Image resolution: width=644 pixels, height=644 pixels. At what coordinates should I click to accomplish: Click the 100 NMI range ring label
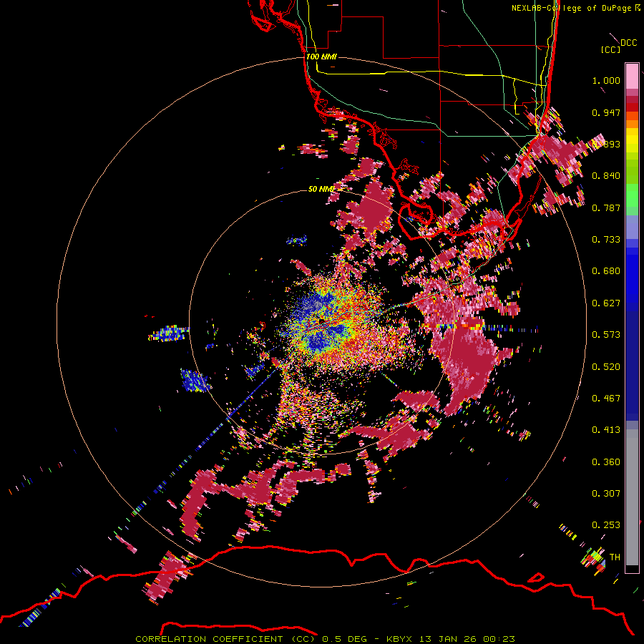coord(321,57)
